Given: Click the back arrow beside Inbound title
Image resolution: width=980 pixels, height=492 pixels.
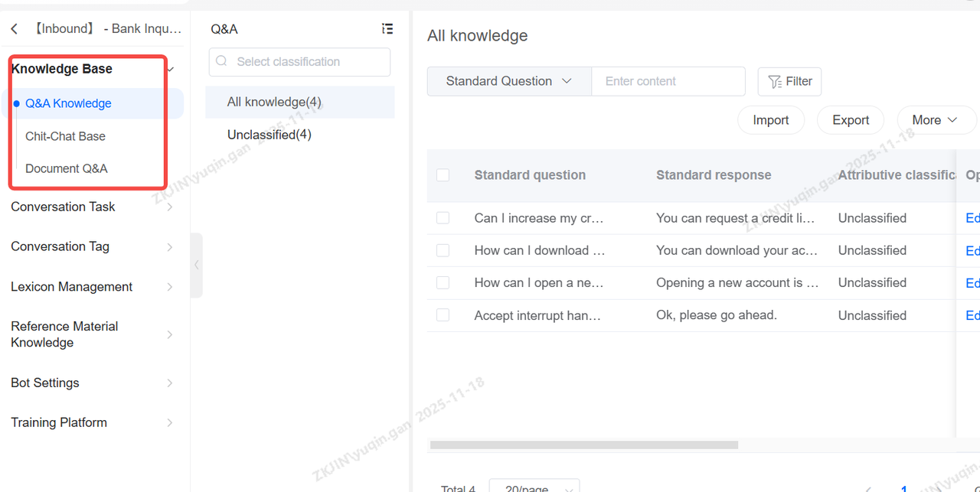Looking at the screenshot, I should [x=15, y=29].
